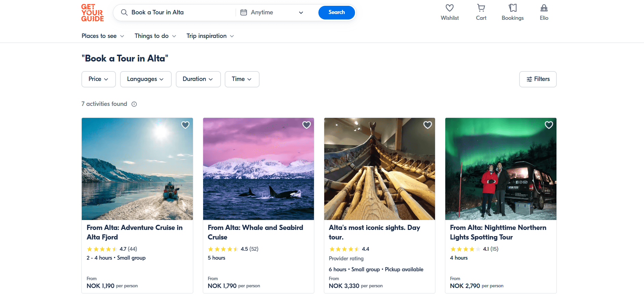Open the Places to see menu

(x=103, y=36)
